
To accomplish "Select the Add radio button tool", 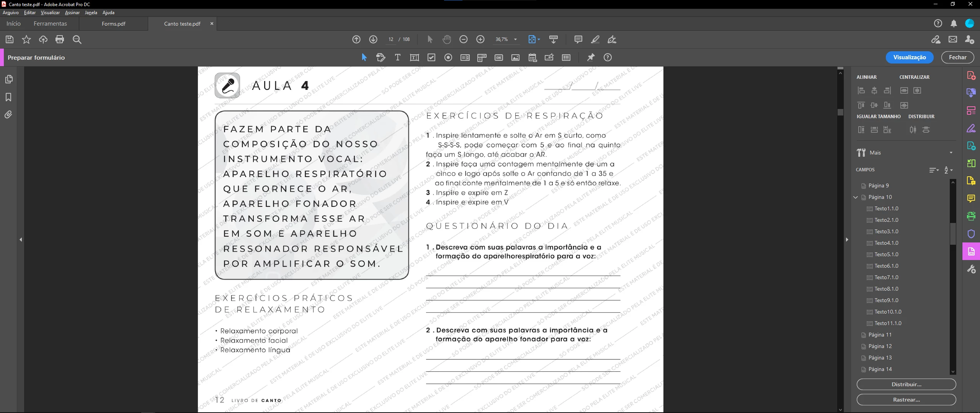I will point(448,57).
